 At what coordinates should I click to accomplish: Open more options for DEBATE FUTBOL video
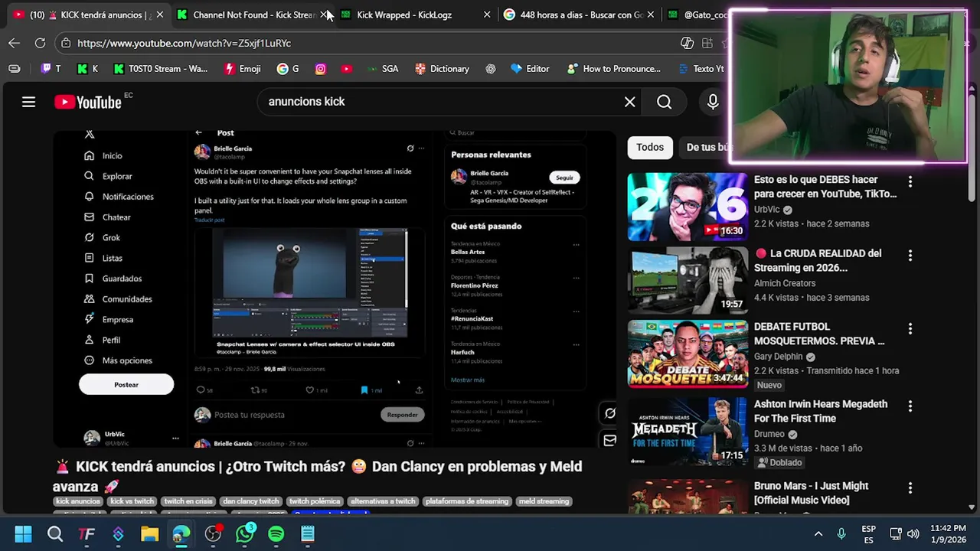click(x=910, y=329)
